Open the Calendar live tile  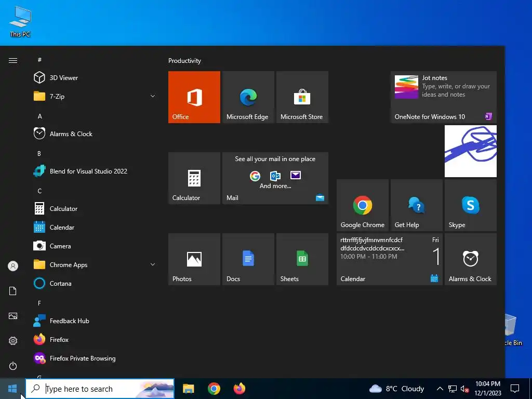point(390,259)
